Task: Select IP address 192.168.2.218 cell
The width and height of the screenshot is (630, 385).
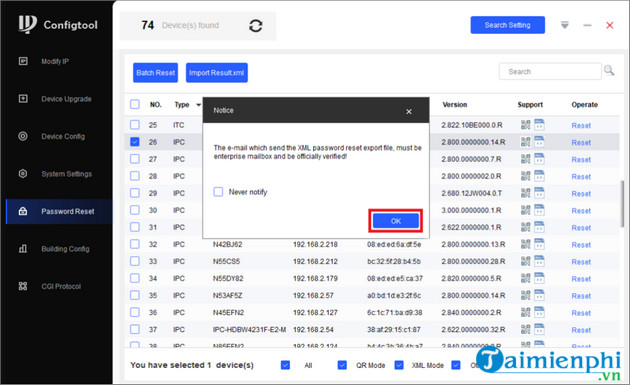Action: [315, 244]
